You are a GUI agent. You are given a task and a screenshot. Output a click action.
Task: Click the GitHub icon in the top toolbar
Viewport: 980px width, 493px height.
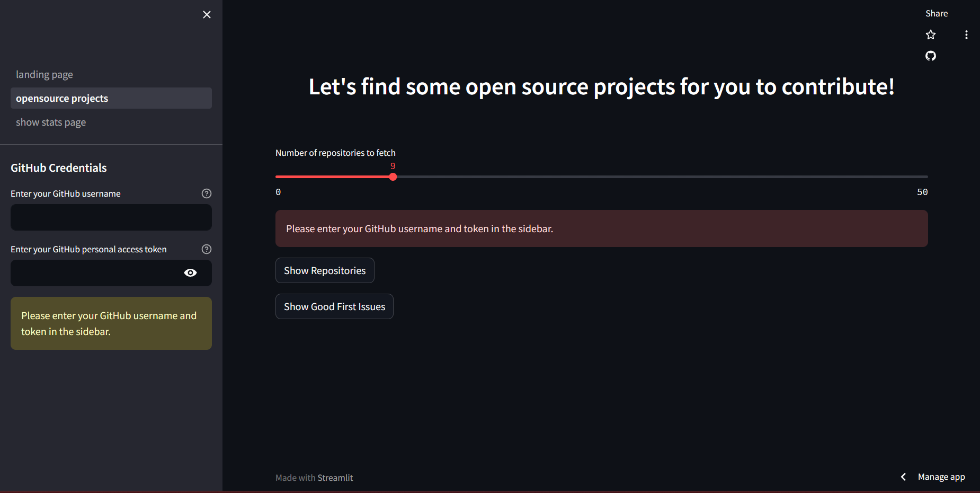931,56
